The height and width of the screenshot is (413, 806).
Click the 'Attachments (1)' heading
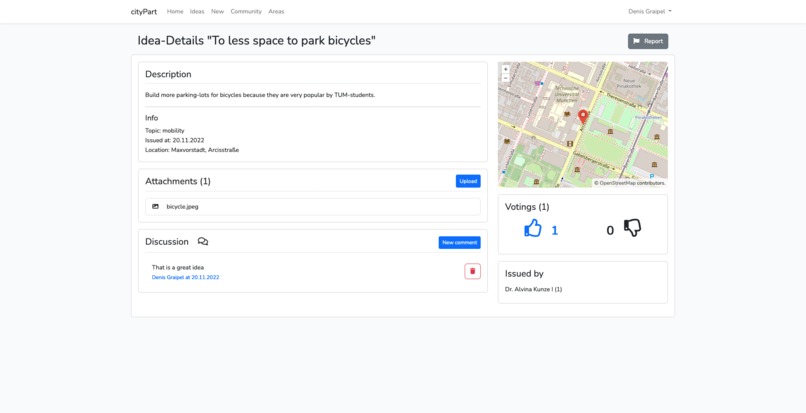click(x=178, y=181)
